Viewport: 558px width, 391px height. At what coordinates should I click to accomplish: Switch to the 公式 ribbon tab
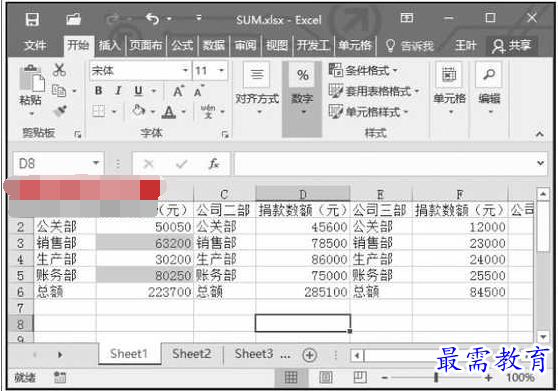(x=182, y=45)
